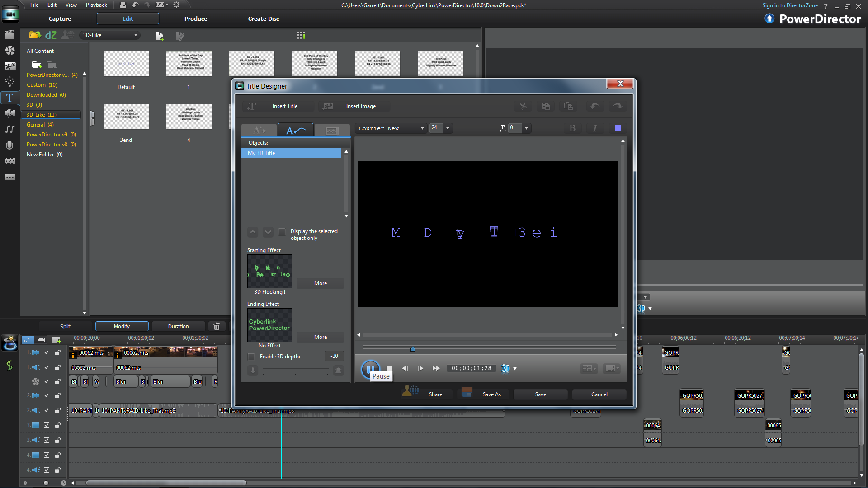
Task: Click the redo arrow in Title Designer
Action: 617,106
